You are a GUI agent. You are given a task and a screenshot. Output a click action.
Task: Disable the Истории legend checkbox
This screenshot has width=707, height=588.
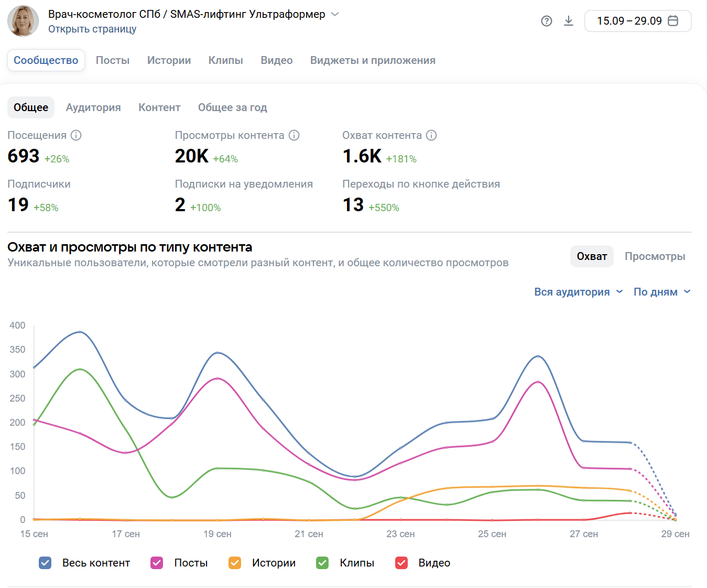(x=235, y=563)
